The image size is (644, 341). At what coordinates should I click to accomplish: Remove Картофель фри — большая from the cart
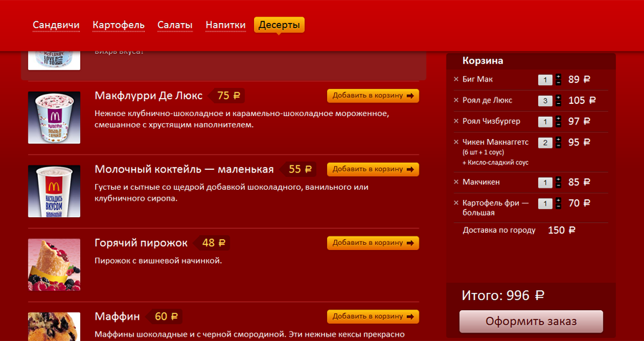456,203
